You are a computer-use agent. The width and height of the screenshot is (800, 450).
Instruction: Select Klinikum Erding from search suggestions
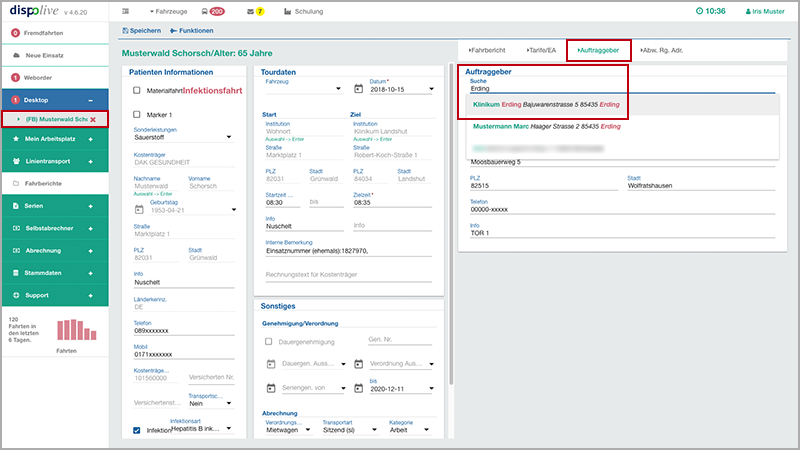point(545,105)
